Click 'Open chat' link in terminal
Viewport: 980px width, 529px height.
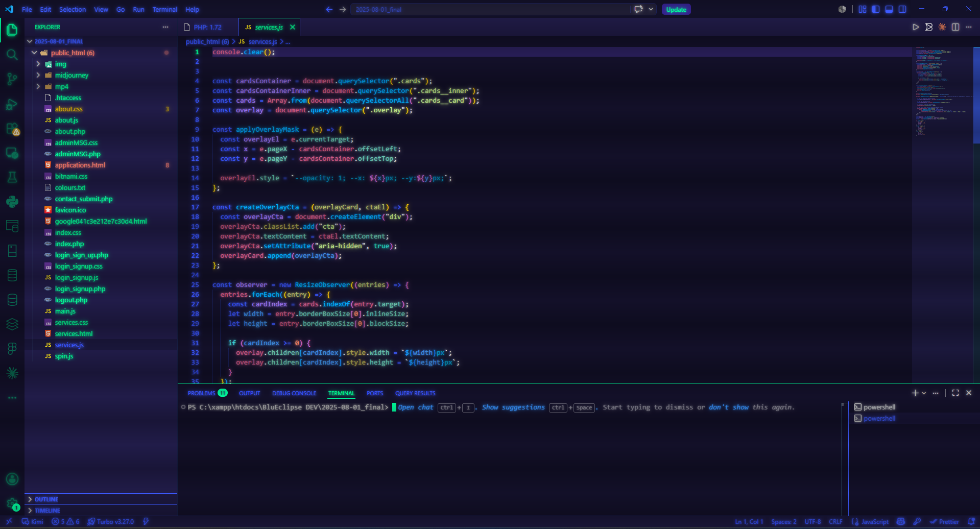(x=415, y=407)
